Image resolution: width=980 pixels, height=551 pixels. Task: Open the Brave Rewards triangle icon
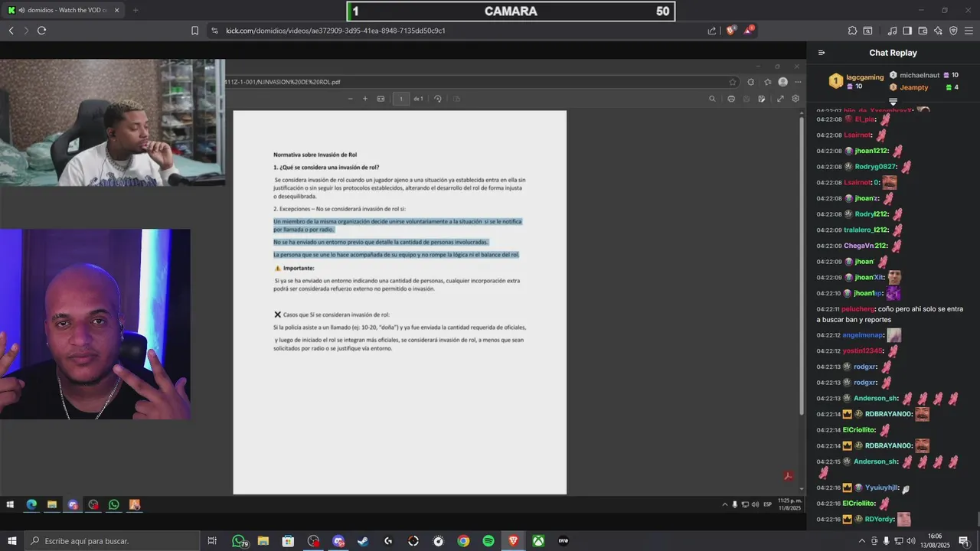[749, 31]
